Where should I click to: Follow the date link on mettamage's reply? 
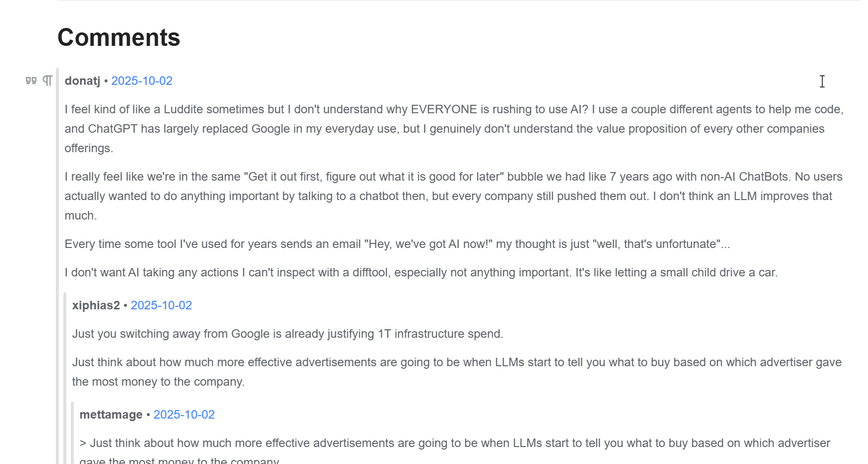[184, 415]
